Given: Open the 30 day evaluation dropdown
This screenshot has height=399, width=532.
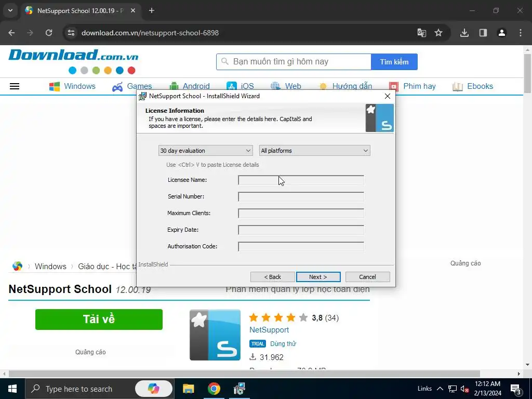Looking at the screenshot, I should [x=206, y=151].
